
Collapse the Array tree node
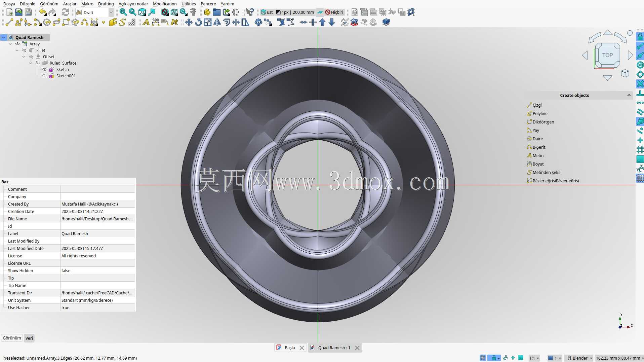(x=10, y=44)
